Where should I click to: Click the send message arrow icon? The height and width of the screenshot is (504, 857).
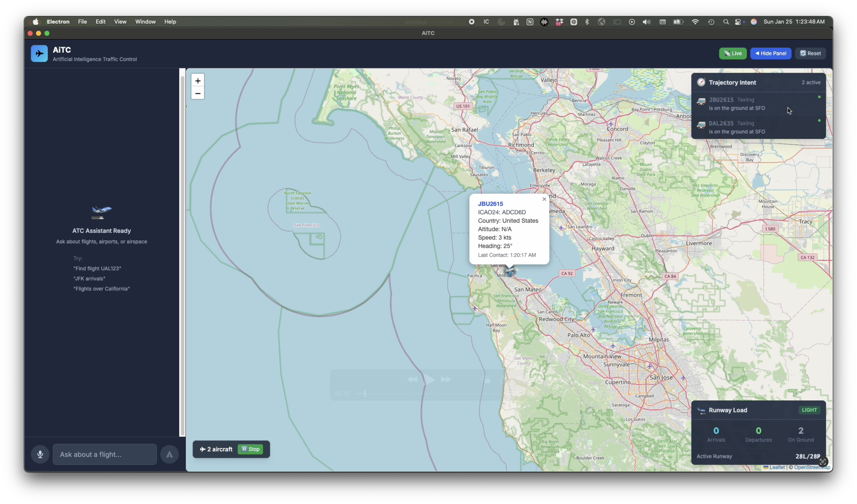(x=169, y=454)
